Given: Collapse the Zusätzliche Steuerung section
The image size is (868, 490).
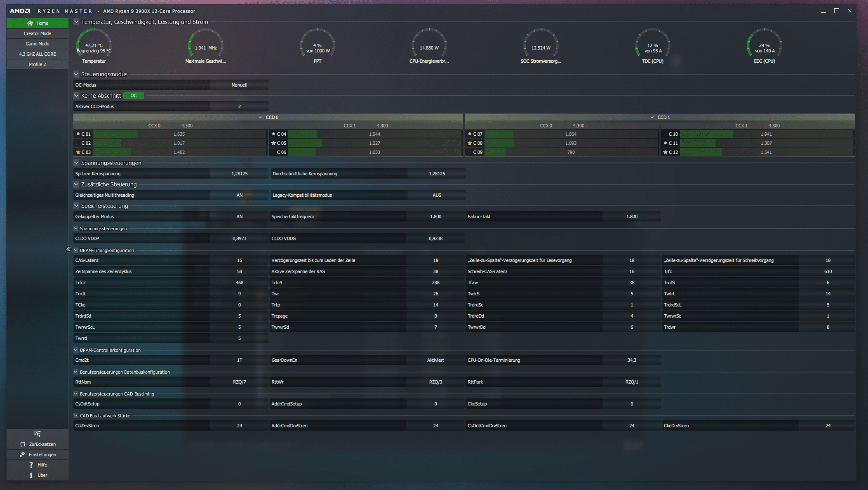Looking at the screenshot, I should click(76, 184).
